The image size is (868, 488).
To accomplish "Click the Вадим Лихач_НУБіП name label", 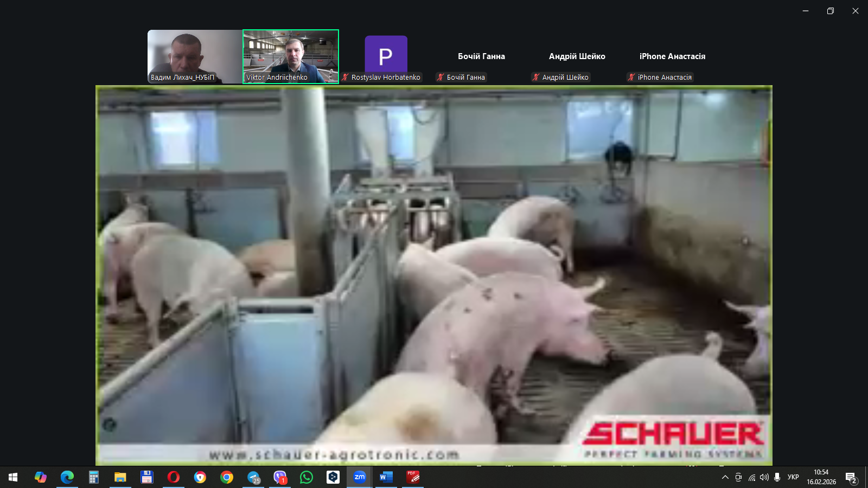I will (182, 78).
